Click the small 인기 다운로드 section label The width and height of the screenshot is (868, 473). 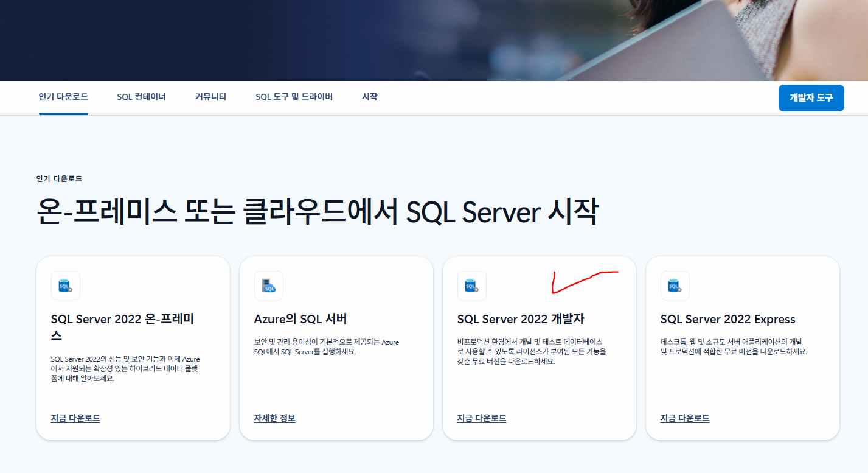pos(59,179)
